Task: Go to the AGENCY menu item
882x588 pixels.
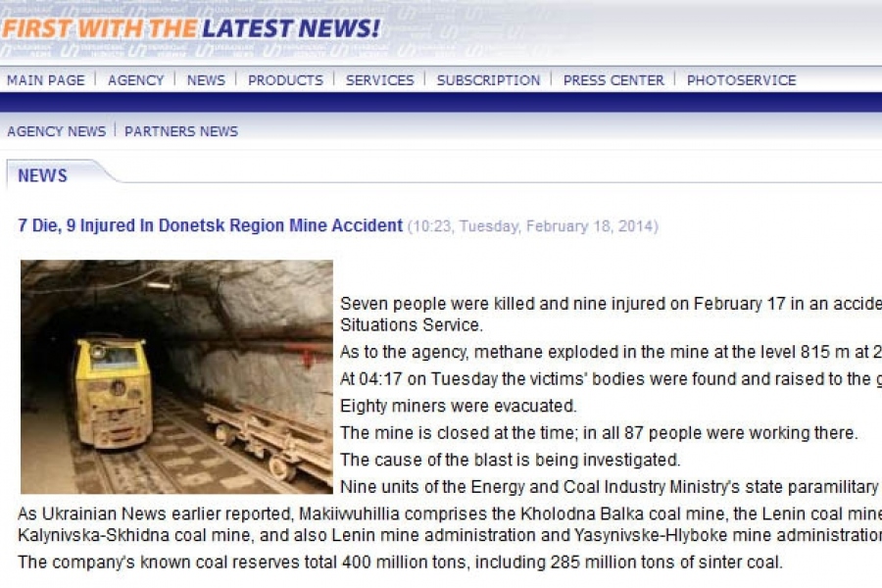Action: coord(135,80)
